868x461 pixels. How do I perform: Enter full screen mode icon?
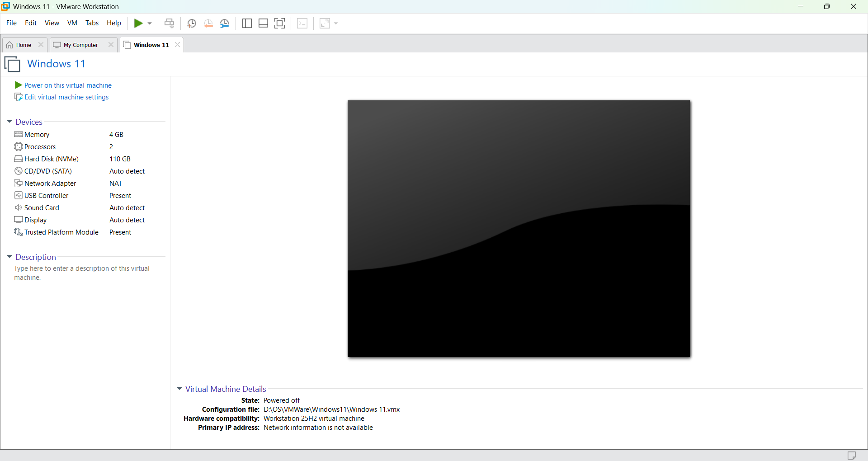(280, 24)
